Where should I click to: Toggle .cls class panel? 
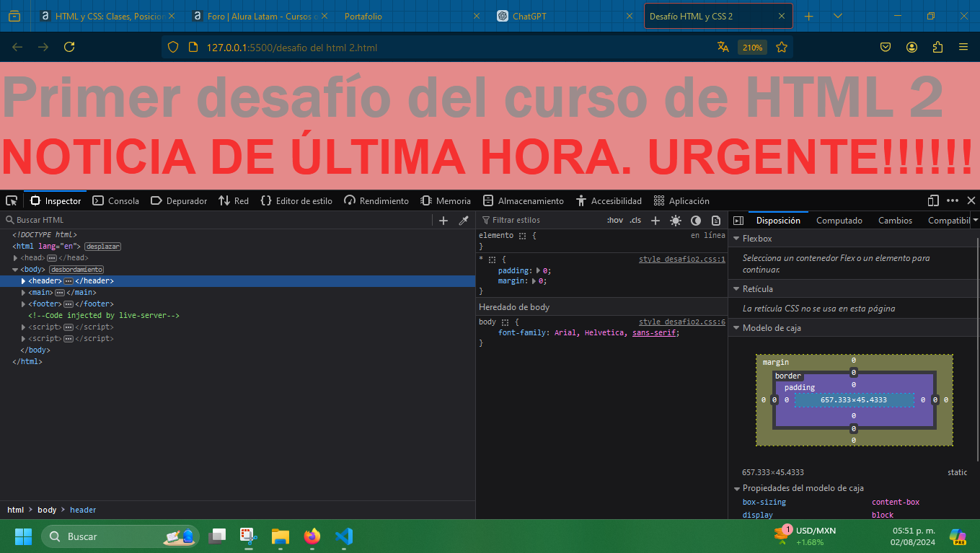[x=635, y=220]
